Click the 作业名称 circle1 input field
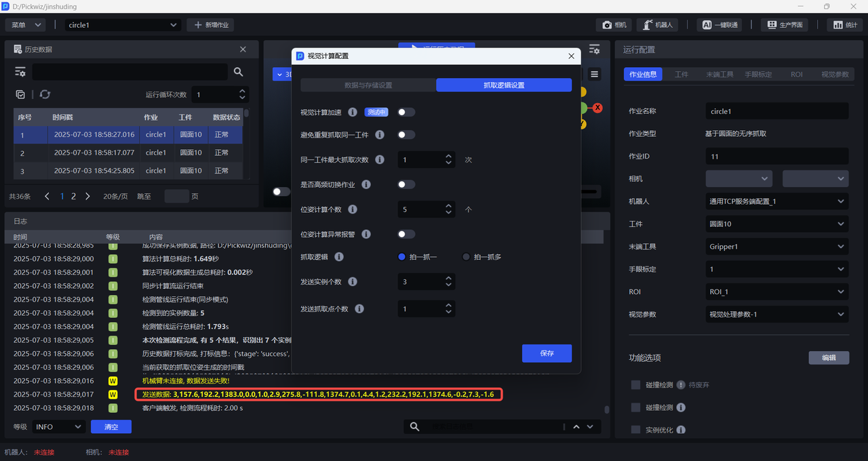The width and height of the screenshot is (868, 461). [x=776, y=111]
